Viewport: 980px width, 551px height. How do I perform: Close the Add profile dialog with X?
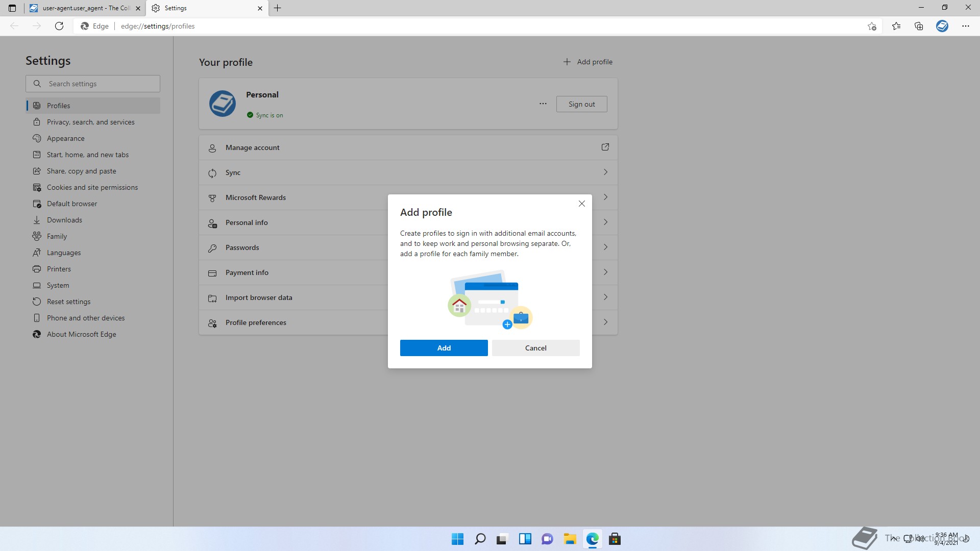click(x=582, y=204)
